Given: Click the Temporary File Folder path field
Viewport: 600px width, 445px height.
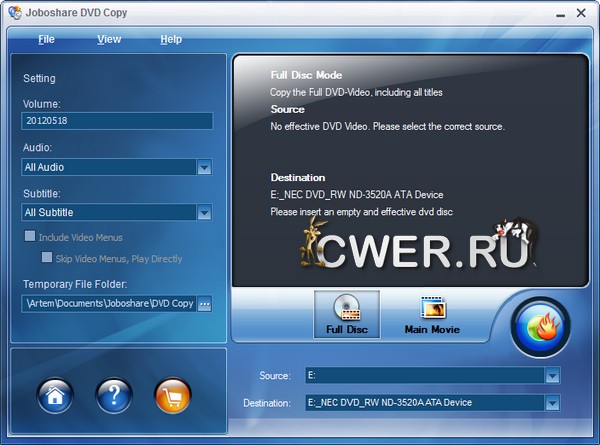Looking at the screenshot, I should click(108, 304).
